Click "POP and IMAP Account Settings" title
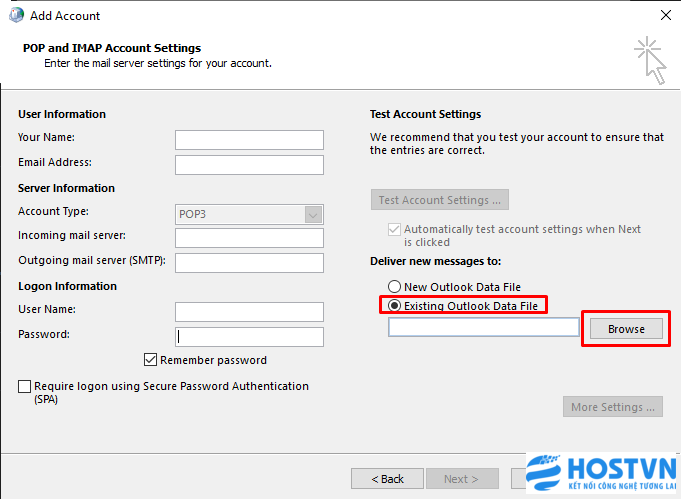Viewport: 681px width, 499px height. click(x=112, y=48)
